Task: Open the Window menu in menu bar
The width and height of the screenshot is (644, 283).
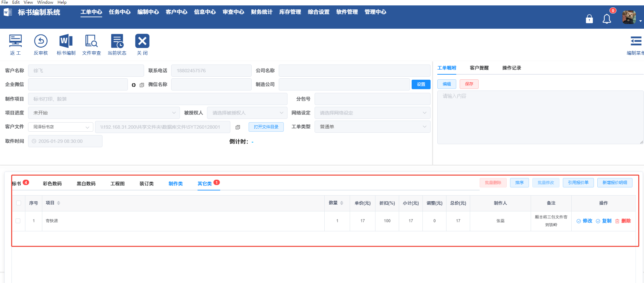Action: [45, 2]
